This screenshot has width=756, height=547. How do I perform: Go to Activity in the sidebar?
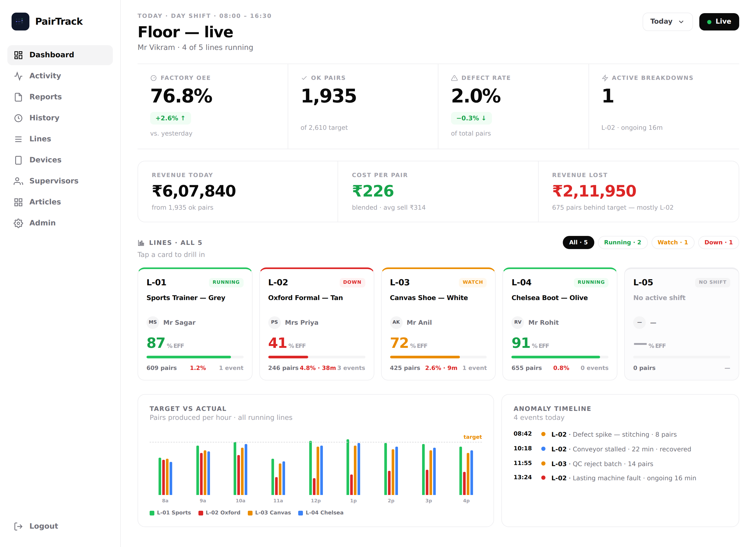pos(60,76)
